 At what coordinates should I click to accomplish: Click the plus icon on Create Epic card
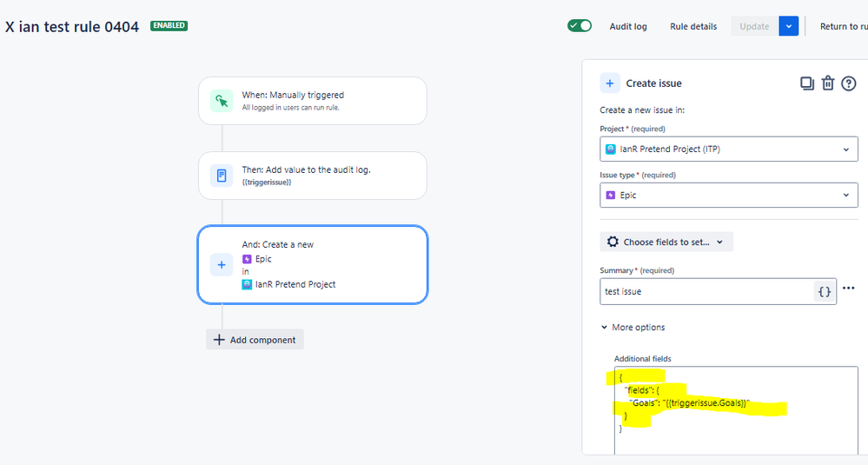(x=222, y=264)
